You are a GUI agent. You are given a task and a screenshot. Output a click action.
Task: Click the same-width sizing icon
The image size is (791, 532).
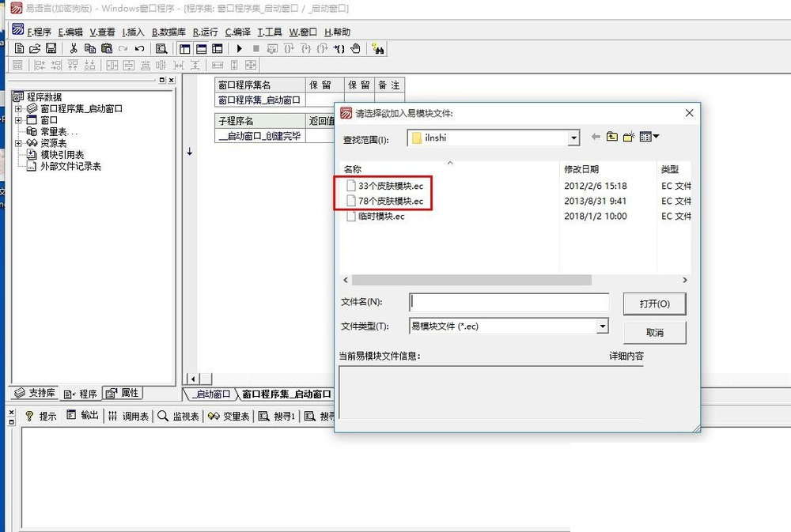click(x=218, y=65)
